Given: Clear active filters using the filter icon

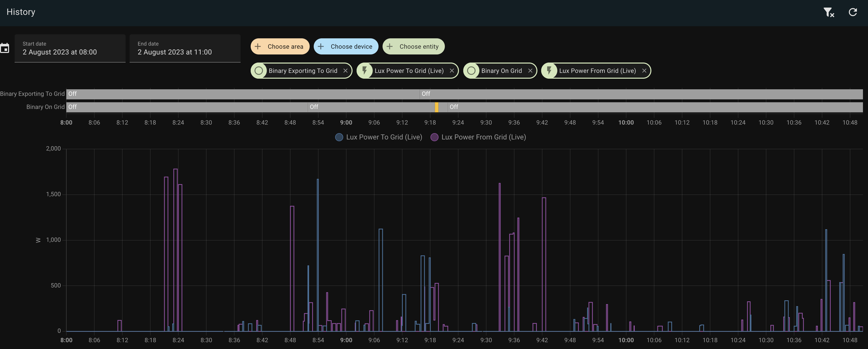Looking at the screenshot, I should (829, 12).
